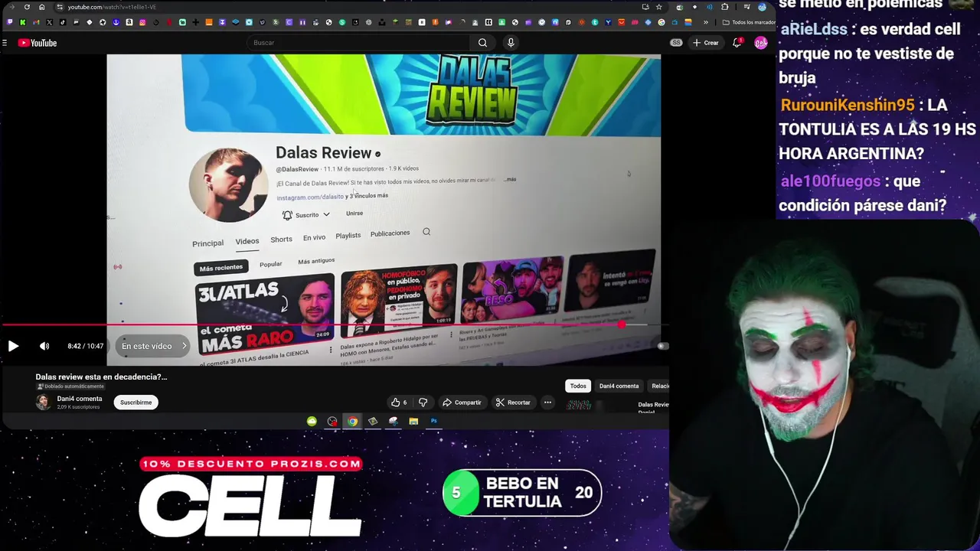Open the YouTube notifications bell
This screenshot has height=551, width=980.
click(737, 43)
